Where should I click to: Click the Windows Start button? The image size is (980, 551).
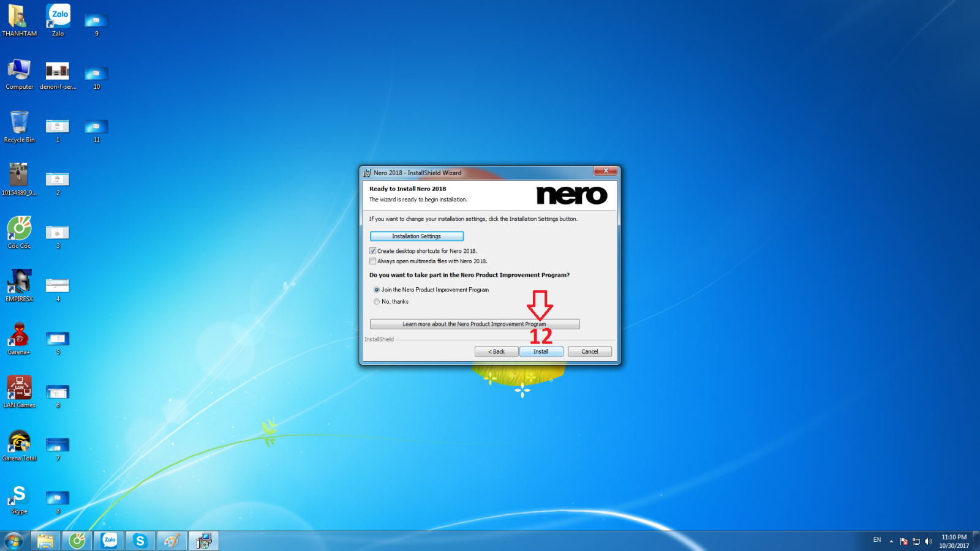(x=13, y=541)
